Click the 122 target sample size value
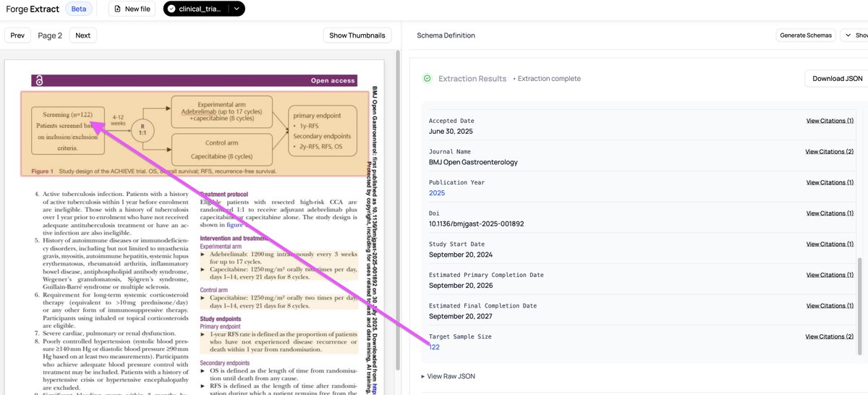Screen dimensions: 868x395 (434, 347)
